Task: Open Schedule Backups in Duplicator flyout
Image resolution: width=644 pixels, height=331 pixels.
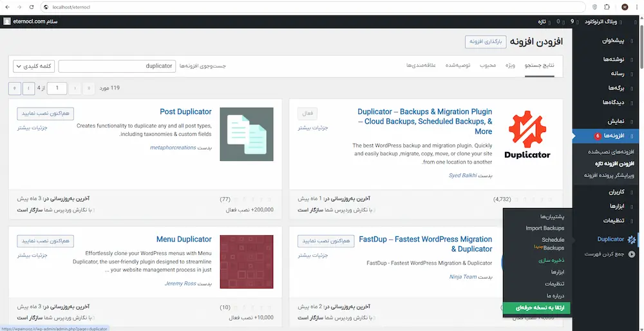Action: (551, 243)
